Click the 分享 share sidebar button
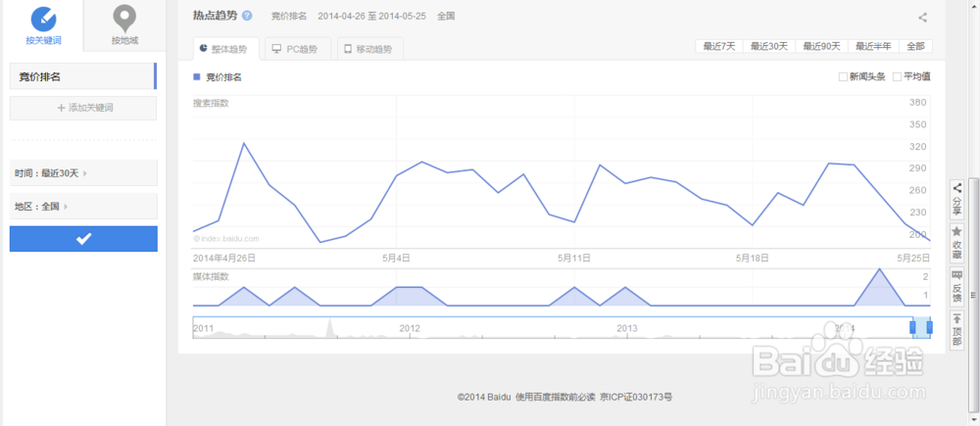This screenshot has height=426, width=980. pos(956,199)
